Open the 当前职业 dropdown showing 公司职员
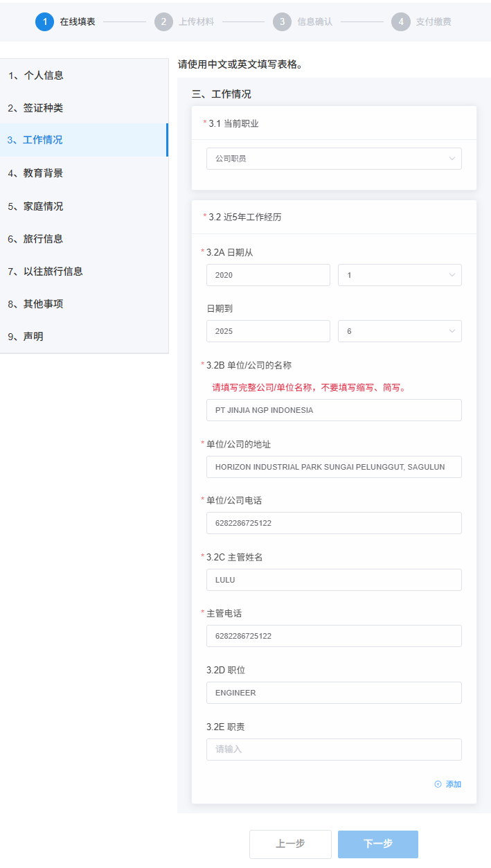491x868 pixels. click(334, 159)
